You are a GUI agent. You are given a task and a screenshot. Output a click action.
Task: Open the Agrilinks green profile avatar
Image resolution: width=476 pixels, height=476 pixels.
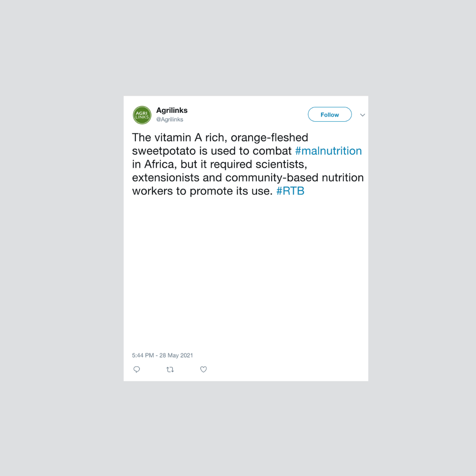(142, 115)
